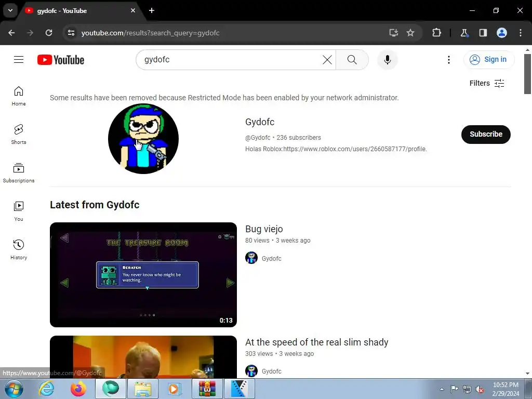Subscribe to the Gydofc channel
This screenshot has width=532, height=399.
tap(486, 135)
